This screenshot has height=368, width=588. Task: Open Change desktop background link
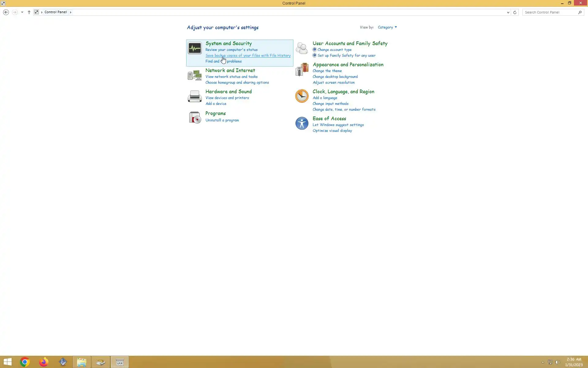[335, 77]
